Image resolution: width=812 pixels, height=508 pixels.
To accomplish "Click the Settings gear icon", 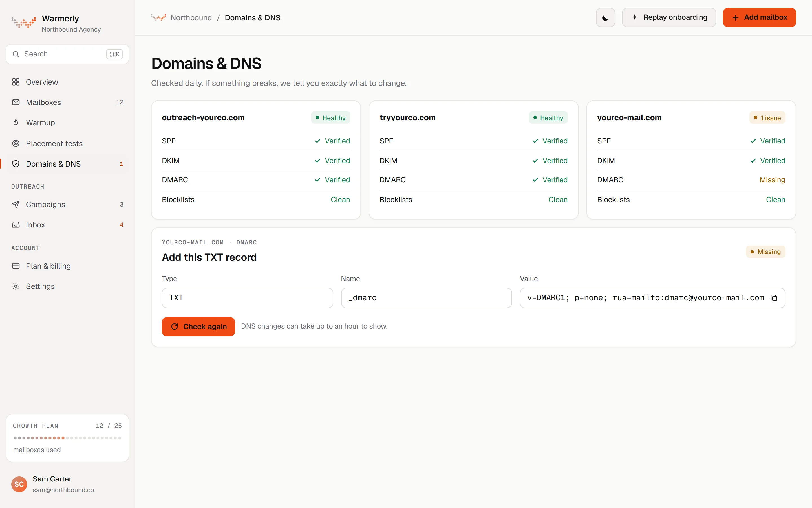I will (x=16, y=286).
